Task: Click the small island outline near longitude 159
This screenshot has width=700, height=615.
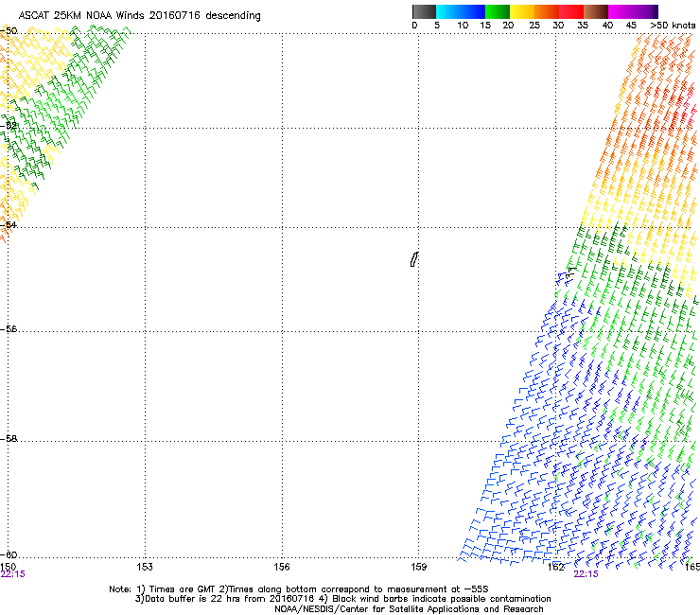Action: [x=414, y=259]
